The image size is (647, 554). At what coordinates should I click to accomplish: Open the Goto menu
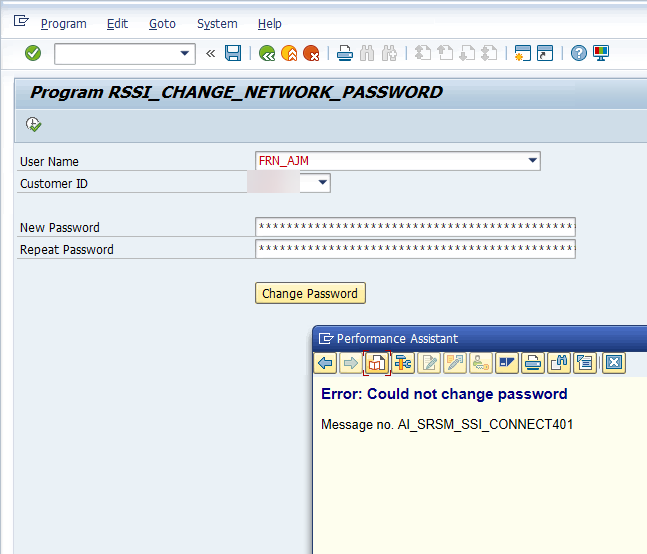point(162,24)
